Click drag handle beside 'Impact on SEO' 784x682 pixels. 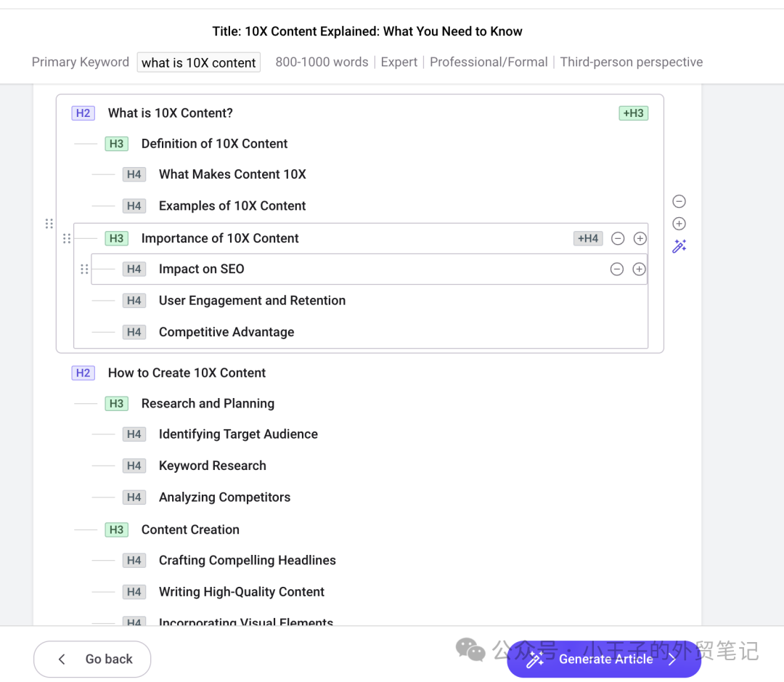coord(84,269)
